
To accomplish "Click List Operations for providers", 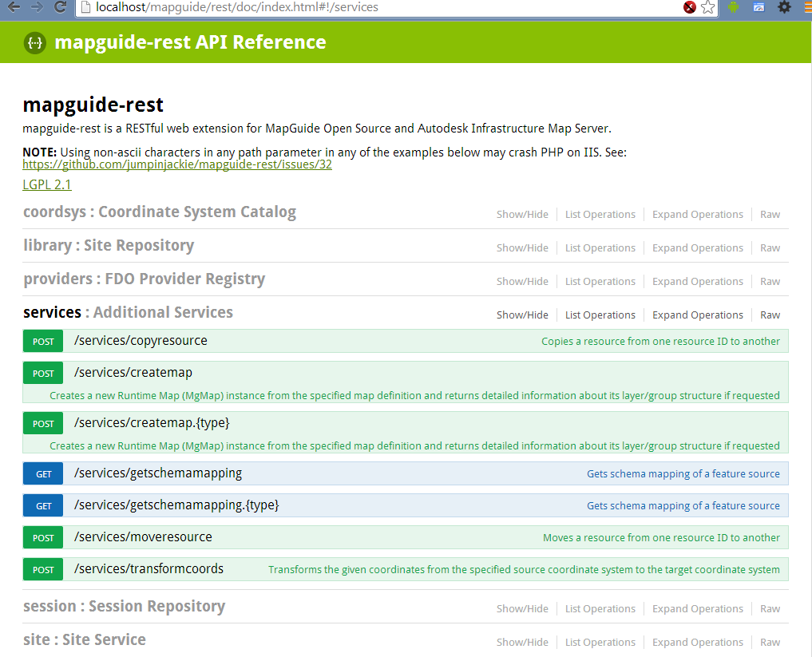I will pos(600,282).
